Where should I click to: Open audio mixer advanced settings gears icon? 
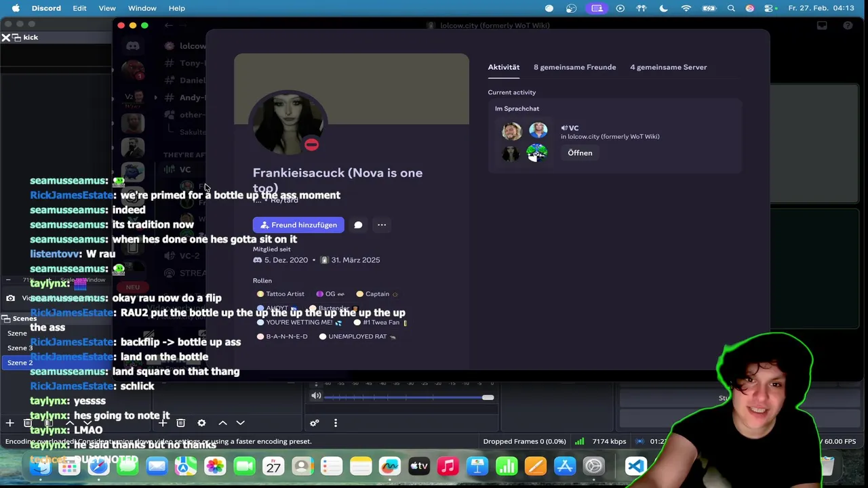click(x=315, y=423)
